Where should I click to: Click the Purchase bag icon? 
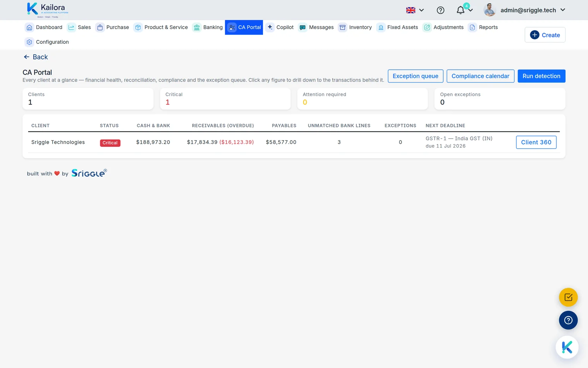[x=100, y=28]
